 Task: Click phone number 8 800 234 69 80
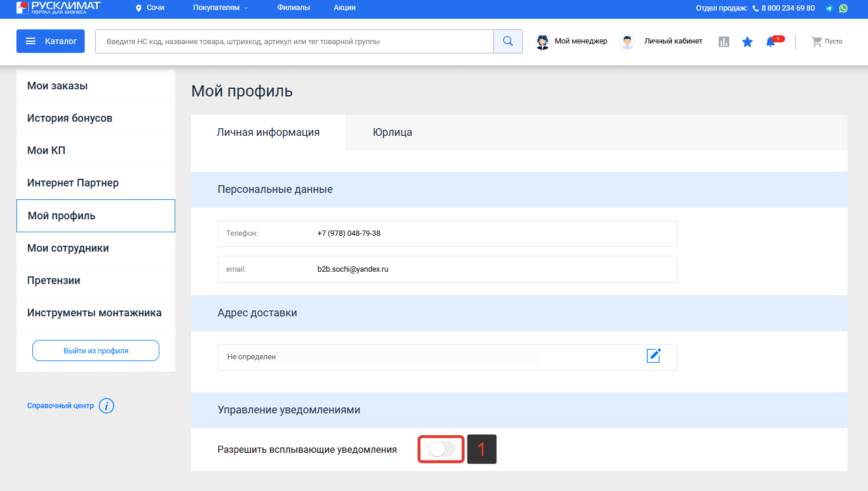tap(788, 8)
